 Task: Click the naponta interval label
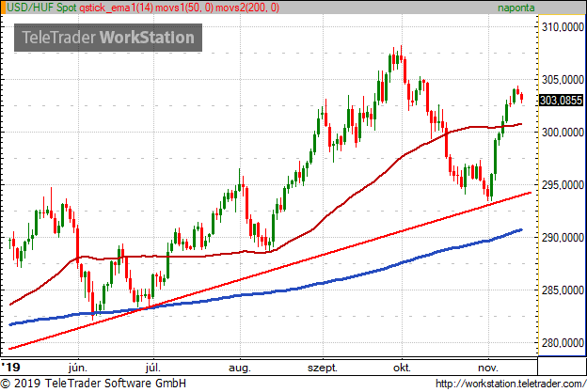coord(516,8)
